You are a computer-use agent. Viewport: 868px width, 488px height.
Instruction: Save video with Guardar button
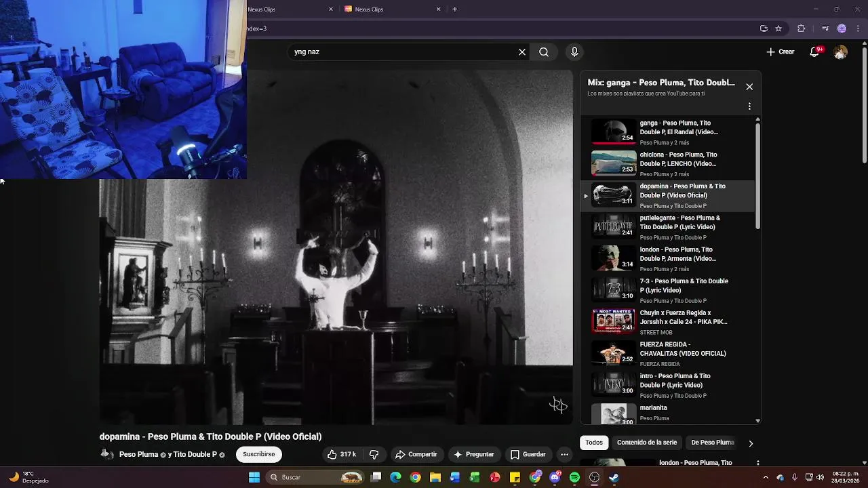pyautogui.click(x=528, y=454)
